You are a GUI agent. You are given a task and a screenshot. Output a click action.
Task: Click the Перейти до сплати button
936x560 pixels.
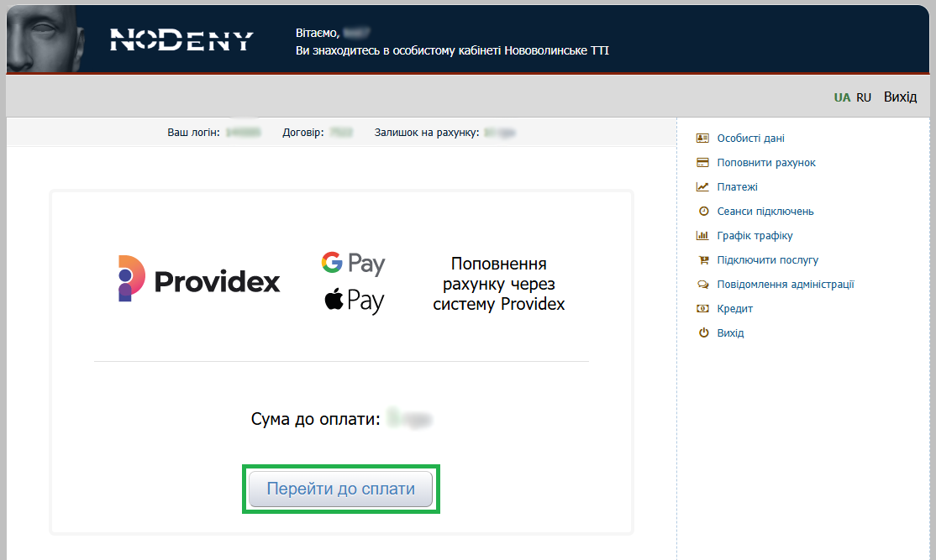[341, 489]
